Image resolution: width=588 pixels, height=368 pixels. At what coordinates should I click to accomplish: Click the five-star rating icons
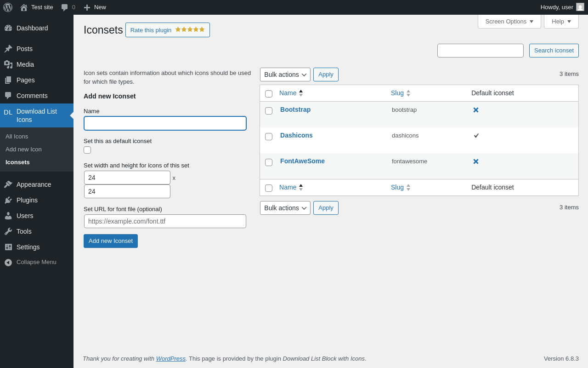(x=190, y=29)
